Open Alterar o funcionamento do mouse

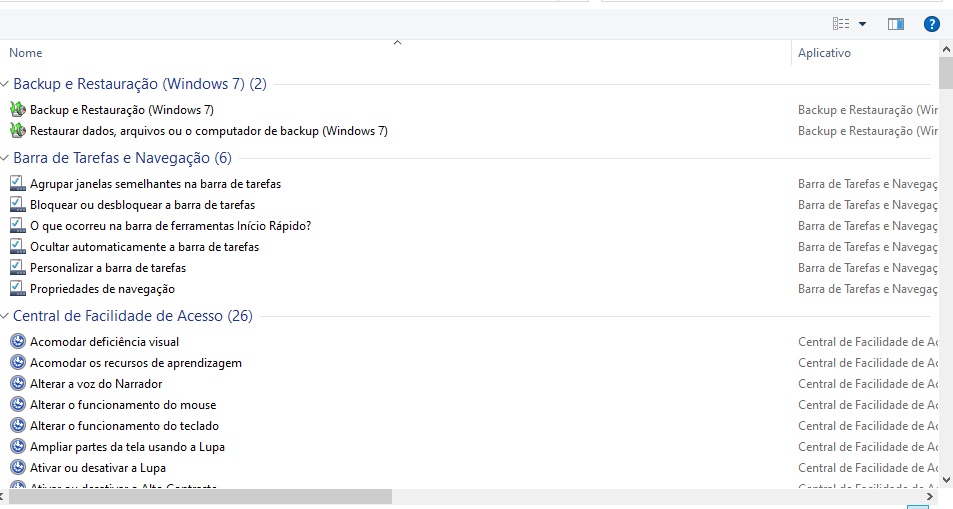123,405
